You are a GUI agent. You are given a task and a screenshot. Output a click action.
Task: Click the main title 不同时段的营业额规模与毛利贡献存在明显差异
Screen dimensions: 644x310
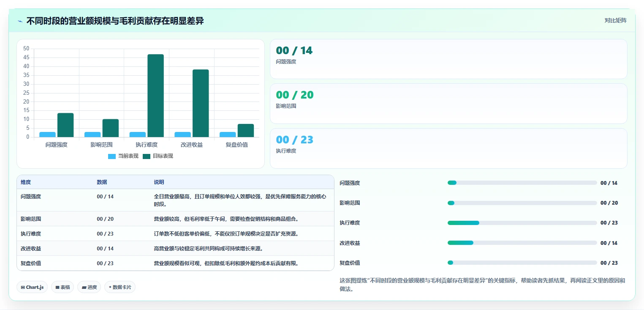point(115,21)
